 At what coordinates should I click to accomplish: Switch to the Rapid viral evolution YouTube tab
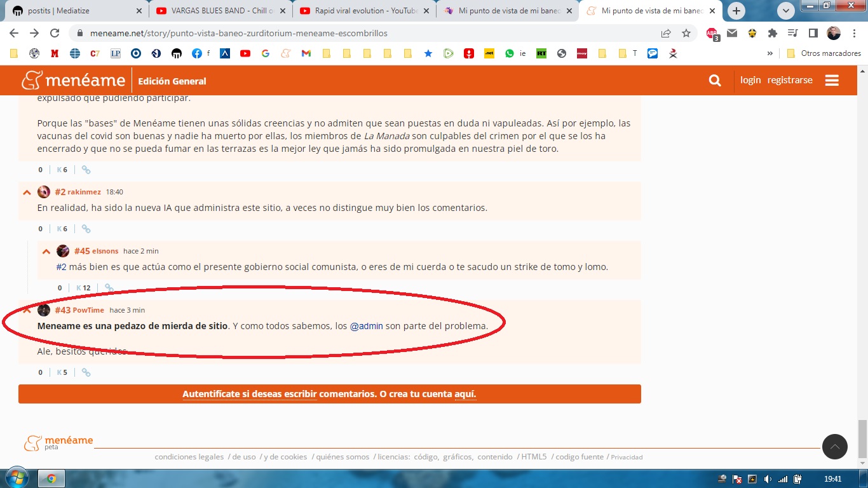364,11
